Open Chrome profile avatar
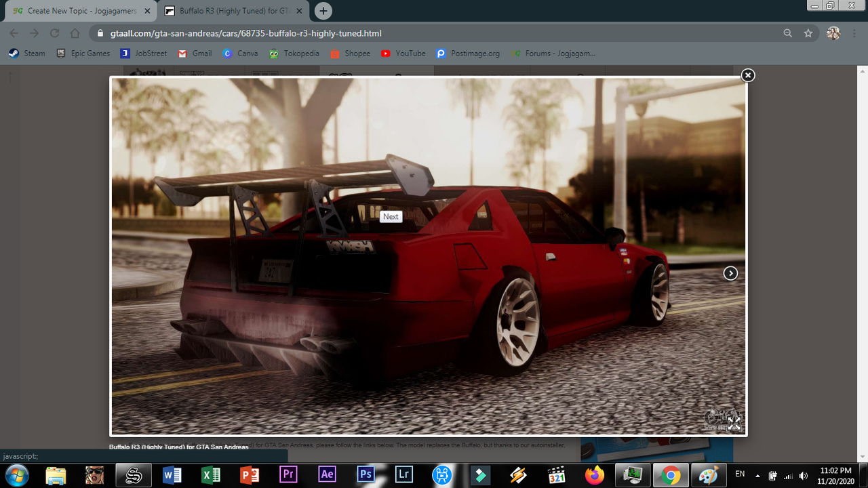Image resolution: width=868 pixels, height=488 pixels. (x=833, y=33)
